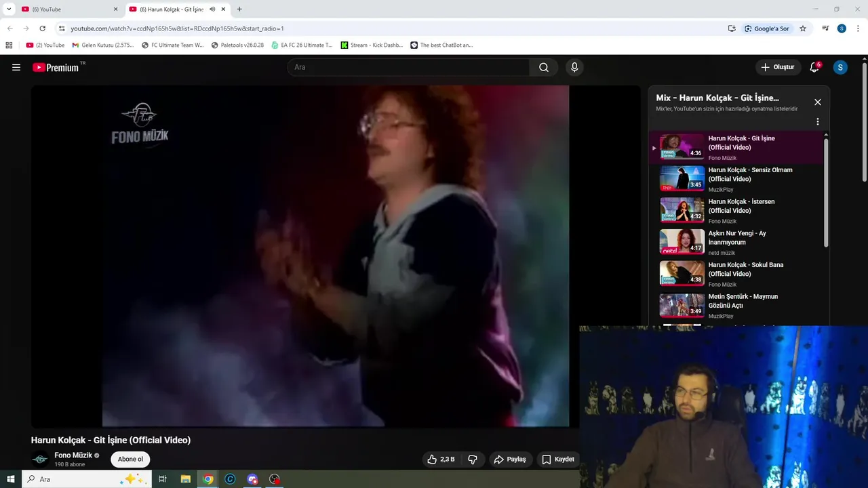This screenshot has width=868, height=488.
Task: Open Stream - Kick Dashb... bookmark
Action: point(372,45)
